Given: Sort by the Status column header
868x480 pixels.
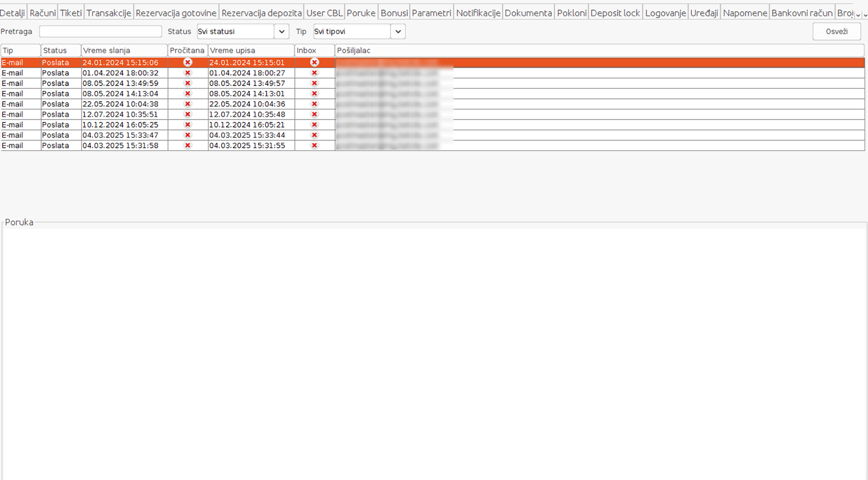Looking at the screenshot, I should tap(61, 50).
